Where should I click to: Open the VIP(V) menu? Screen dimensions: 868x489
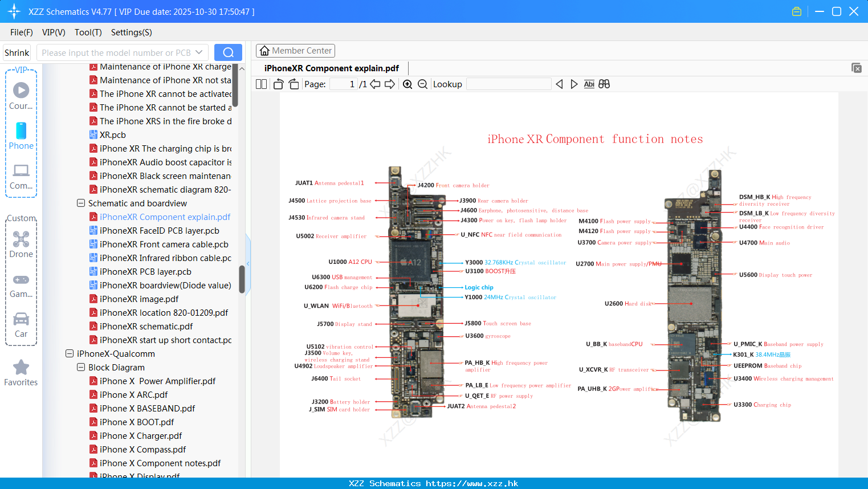[54, 32]
